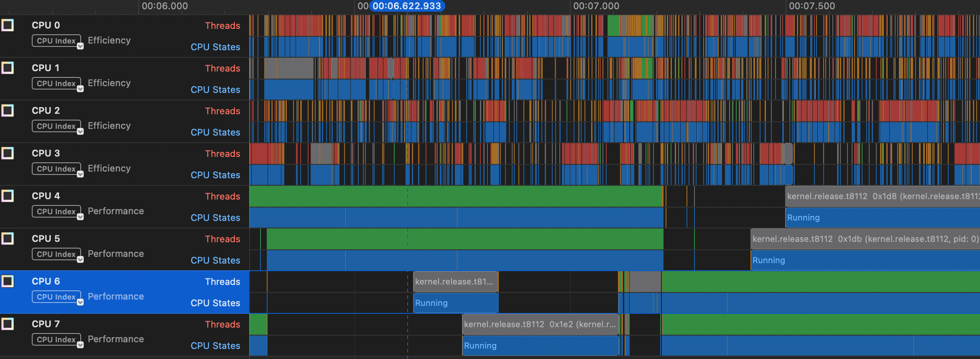Click the CPU 2 track icon
980x359 pixels.
(8, 110)
